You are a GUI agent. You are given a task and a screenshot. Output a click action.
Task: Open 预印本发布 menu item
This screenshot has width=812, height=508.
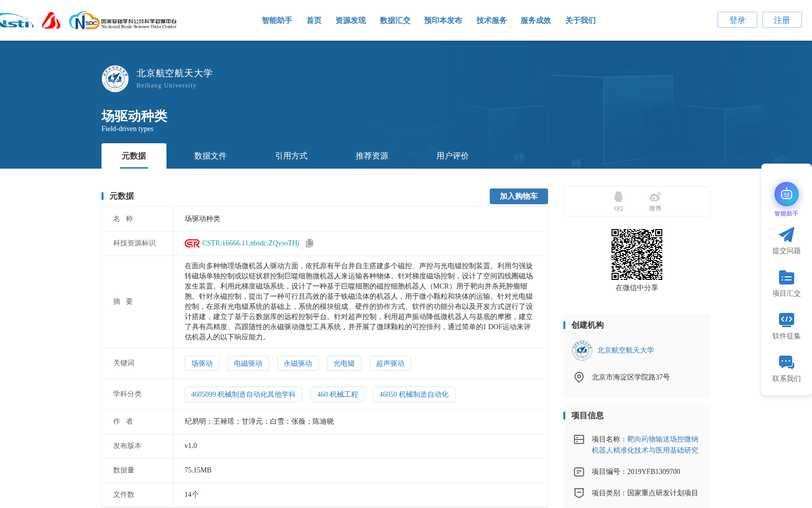pyautogui.click(x=443, y=20)
